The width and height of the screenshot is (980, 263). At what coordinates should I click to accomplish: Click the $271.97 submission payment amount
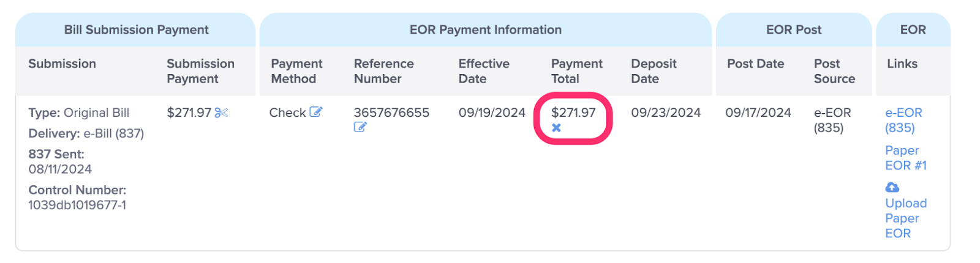tap(189, 113)
